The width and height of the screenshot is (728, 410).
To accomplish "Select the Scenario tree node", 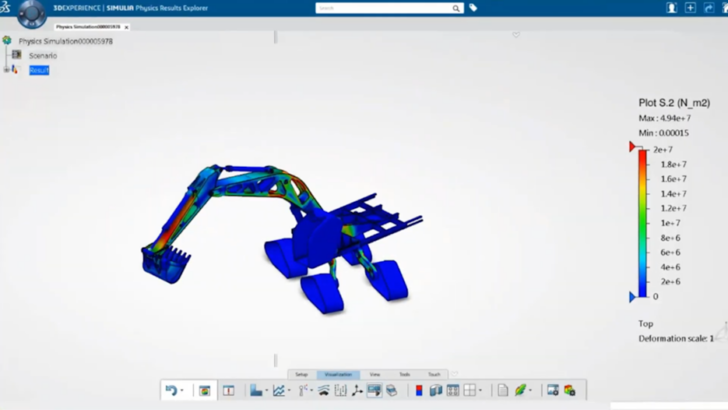I will pos(43,56).
